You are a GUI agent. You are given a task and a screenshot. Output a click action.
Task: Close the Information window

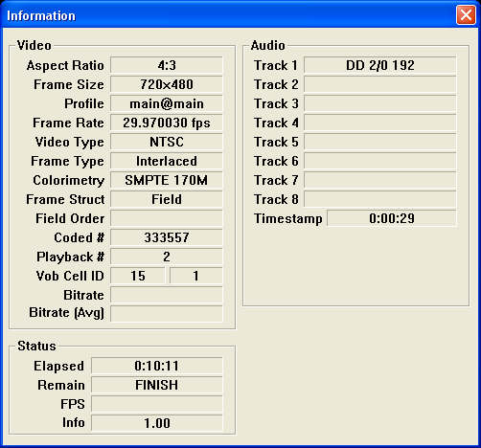466,14
